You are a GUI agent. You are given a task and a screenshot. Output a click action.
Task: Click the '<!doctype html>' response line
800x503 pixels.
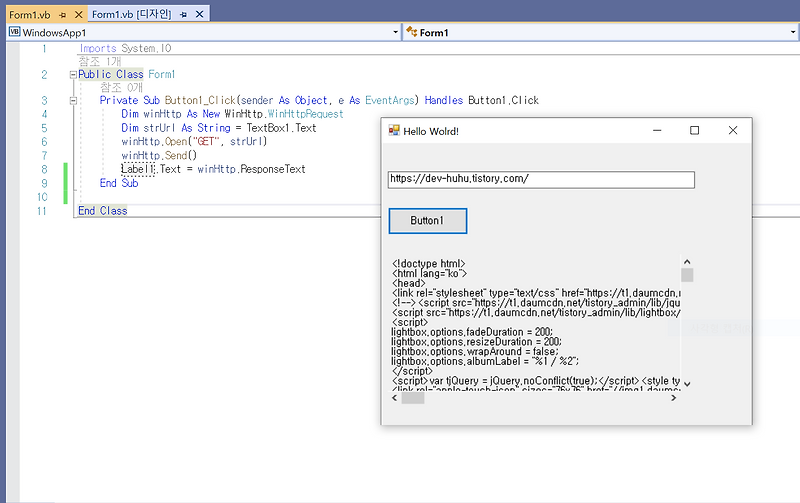click(429, 264)
